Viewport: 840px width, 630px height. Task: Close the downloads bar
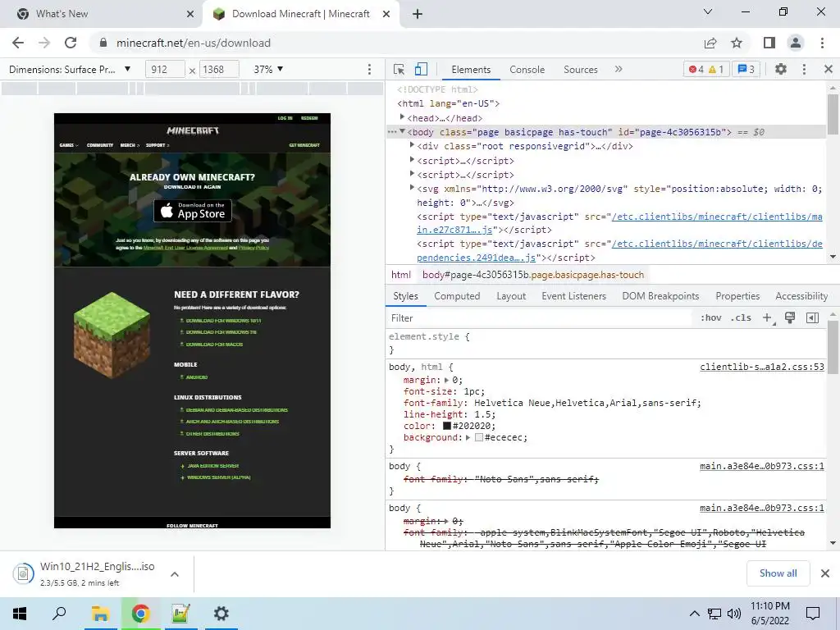click(x=825, y=573)
